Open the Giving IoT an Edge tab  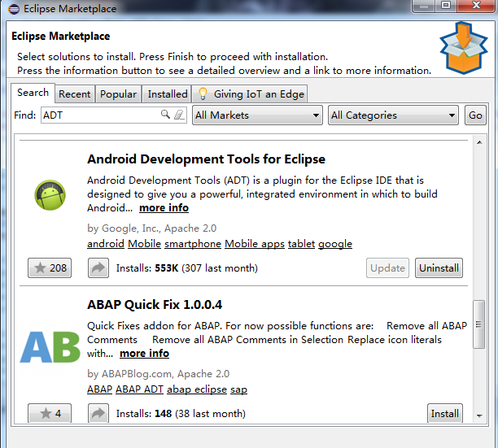pyautogui.click(x=250, y=94)
